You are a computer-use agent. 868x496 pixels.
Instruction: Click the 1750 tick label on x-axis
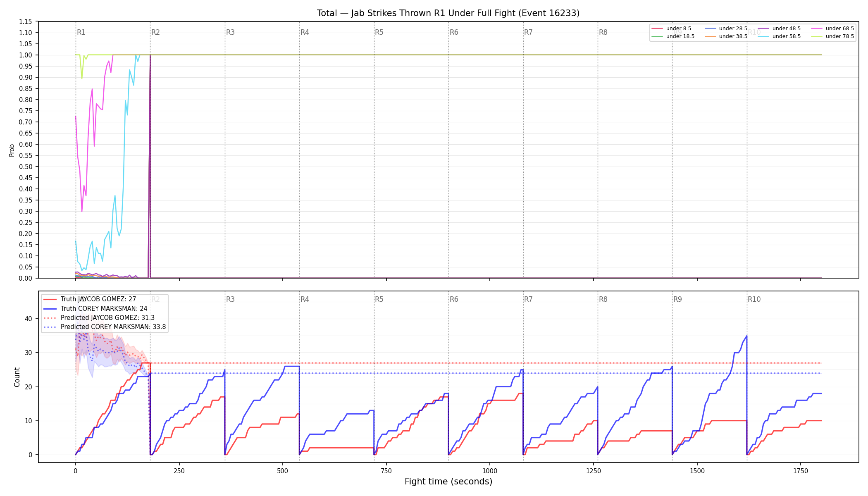(801, 471)
